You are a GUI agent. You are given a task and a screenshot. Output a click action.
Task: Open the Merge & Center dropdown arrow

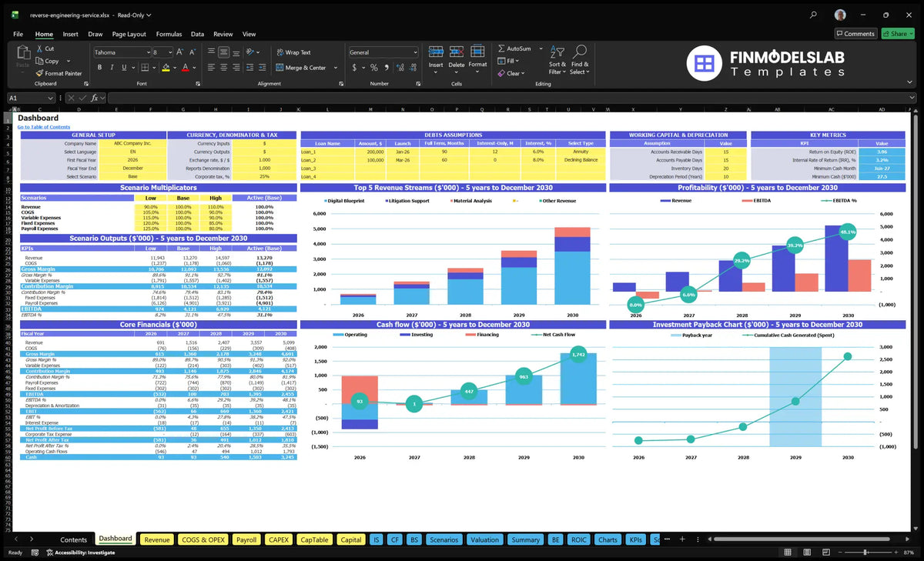coord(336,68)
